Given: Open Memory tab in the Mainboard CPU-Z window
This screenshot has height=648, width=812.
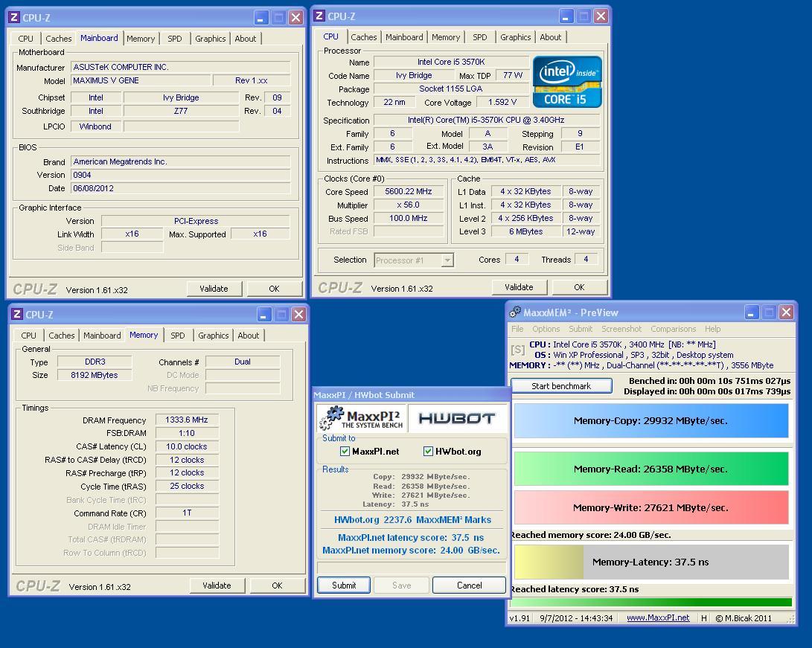Looking at the screenshot, I should (141, 38).
